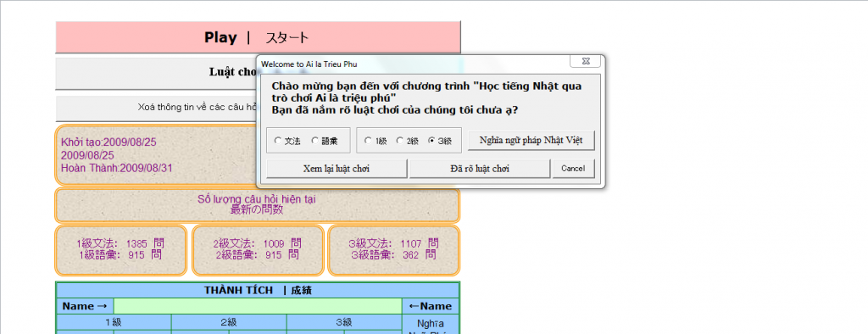Click the Nghĩa ngữ pháp Nhật Việt button
Image resolution: width=868 pixels, height=334 pixels.
[531, 140]
